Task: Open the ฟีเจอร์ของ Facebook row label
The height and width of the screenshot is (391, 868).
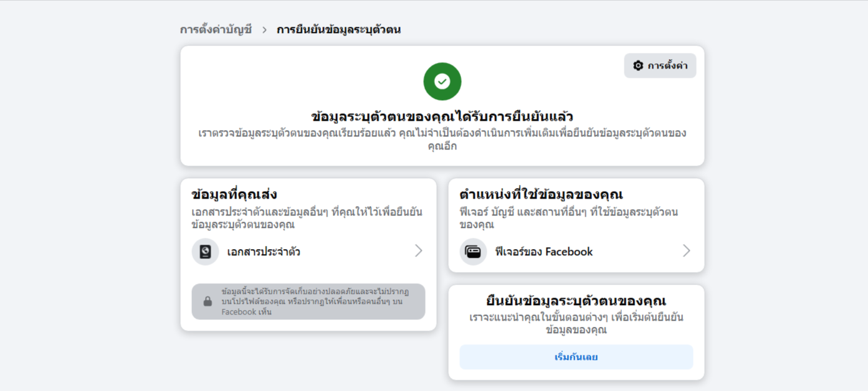Action: tap(543, 252)
